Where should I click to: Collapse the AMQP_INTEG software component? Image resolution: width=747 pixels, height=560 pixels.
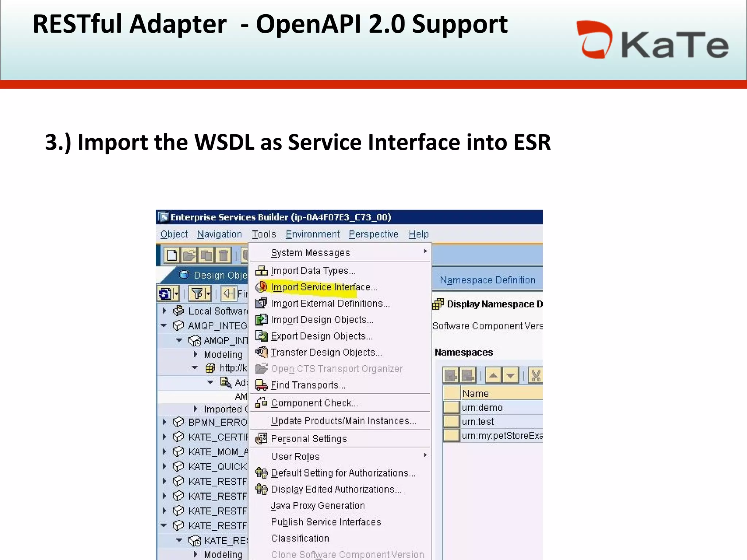click(x=164, y=325)
